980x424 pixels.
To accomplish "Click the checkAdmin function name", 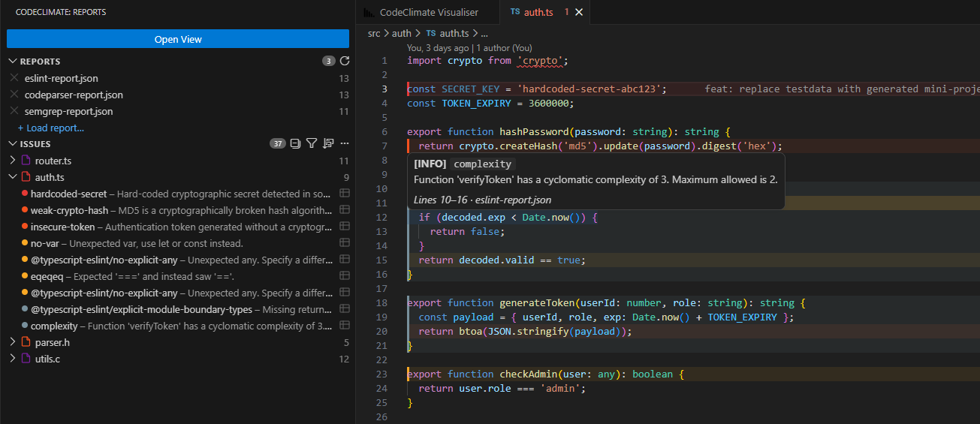I will pos(528,374).
